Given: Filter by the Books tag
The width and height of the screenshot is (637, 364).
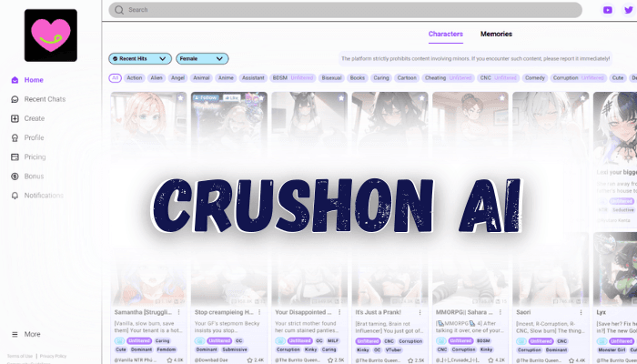Looking at the screenshot, I should (358, 78).
